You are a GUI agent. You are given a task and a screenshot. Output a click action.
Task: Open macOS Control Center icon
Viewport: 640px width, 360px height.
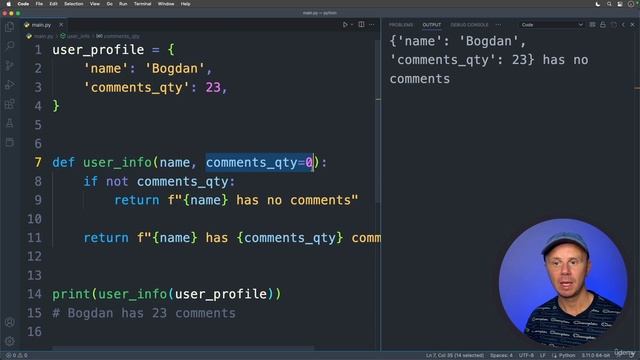point(620,4)
